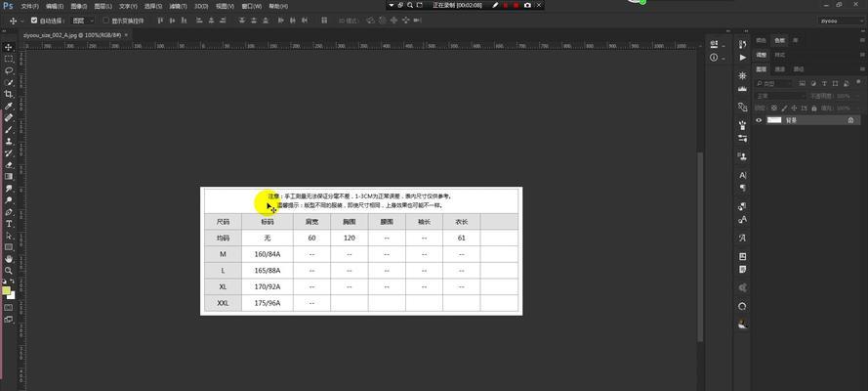868x391 pixels.
Task: Toggle the 自动选择 checkbox
Action: (34, 21)
